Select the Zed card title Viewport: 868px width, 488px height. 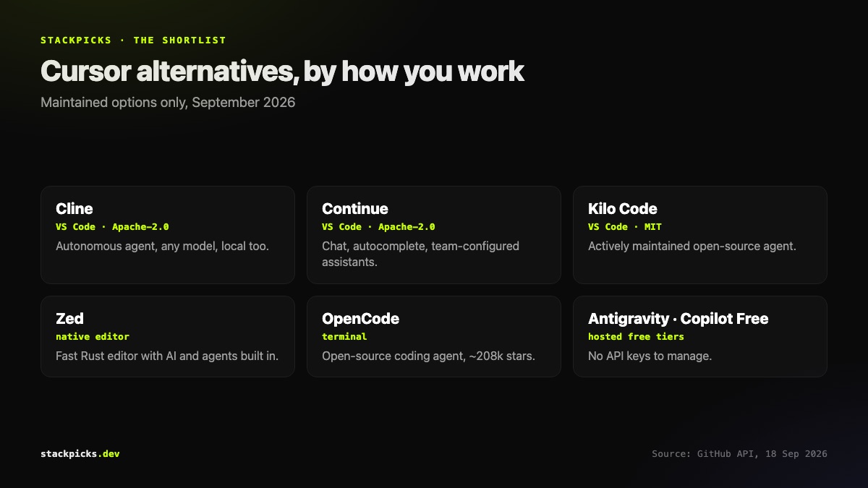(69, 319)
